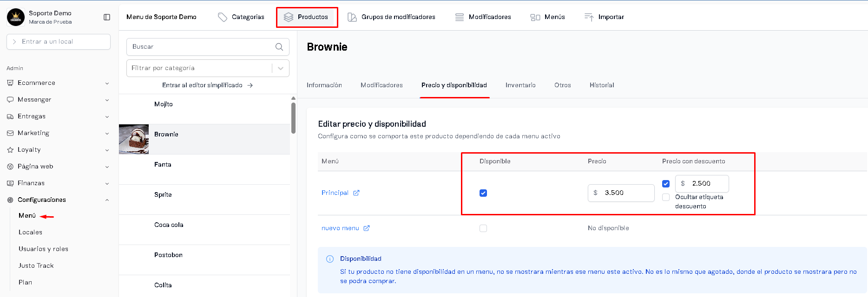Collapse the sidebar panel icon
Image resolution: width=868 pixels, height=297 pixels.
pos(107,17)
